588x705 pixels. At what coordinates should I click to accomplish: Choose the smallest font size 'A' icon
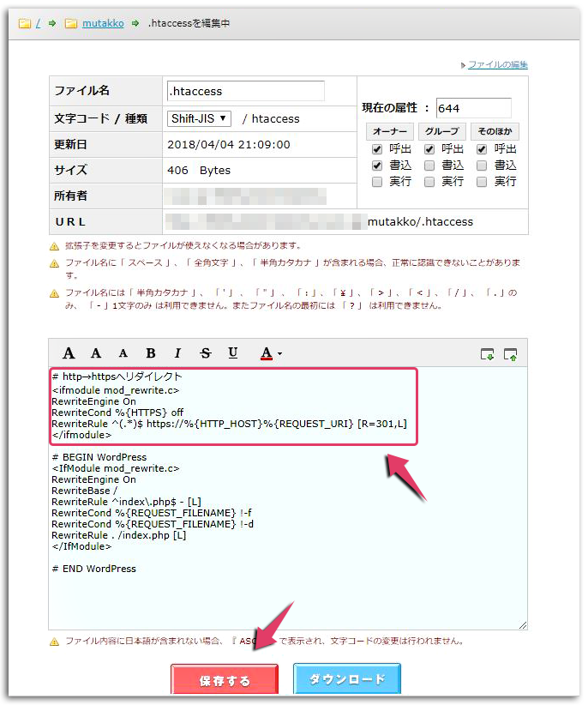[123, 353]
